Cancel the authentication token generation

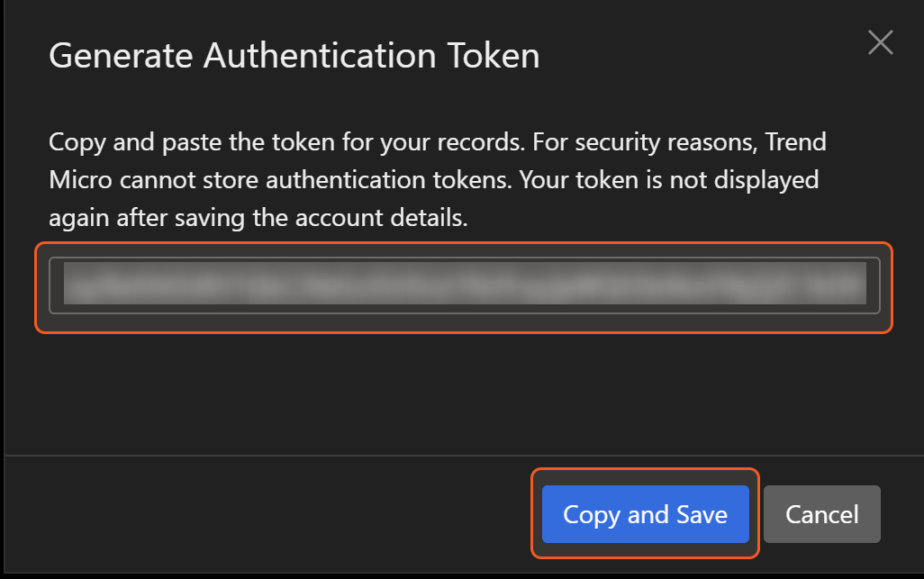click(821, 514)
